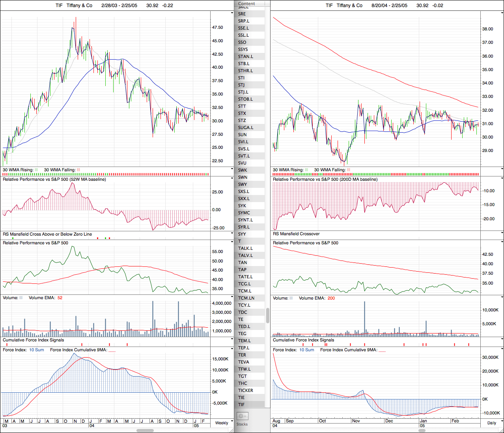The image size is (504, 433).
Task: Open right Force Index panel menu arrow
Action: click(502, 349)
